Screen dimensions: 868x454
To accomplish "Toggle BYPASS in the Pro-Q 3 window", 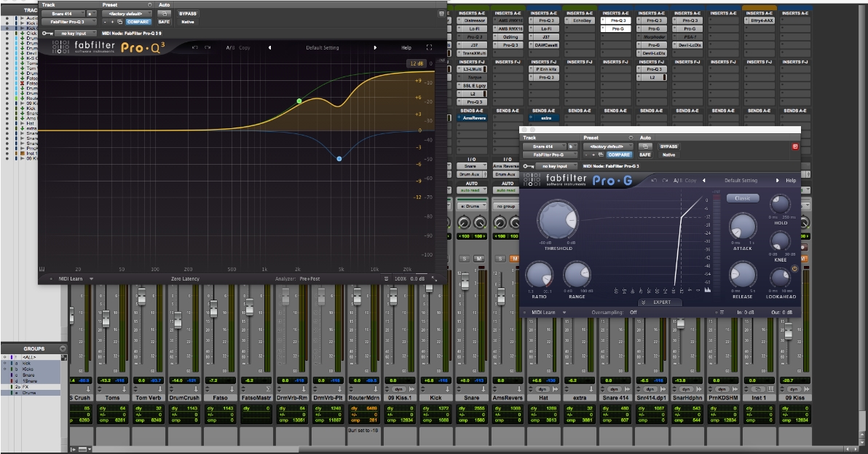I will coord(188,13).
